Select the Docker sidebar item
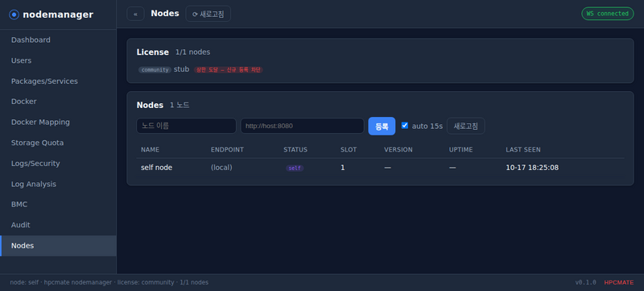644x291 pixels. tap(58, 102)
